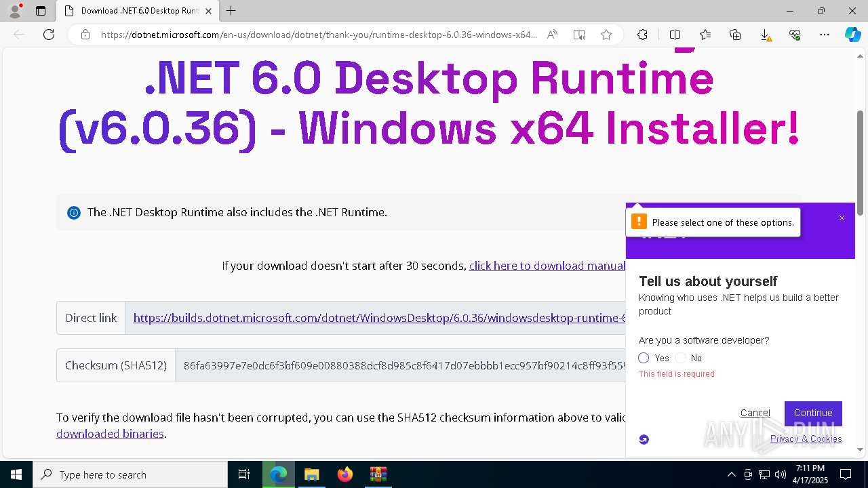Open the browser Extensions icon
Viewport: 868px width, 488px height.
642,35
